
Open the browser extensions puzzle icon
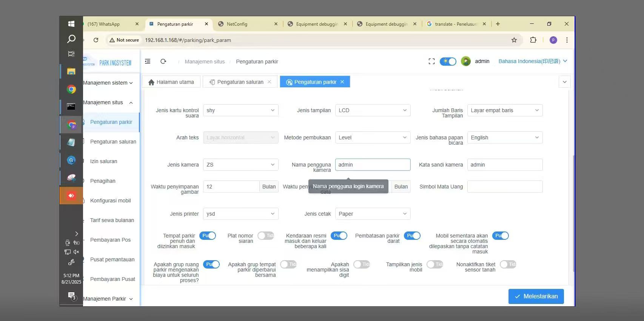coord(533,40)
